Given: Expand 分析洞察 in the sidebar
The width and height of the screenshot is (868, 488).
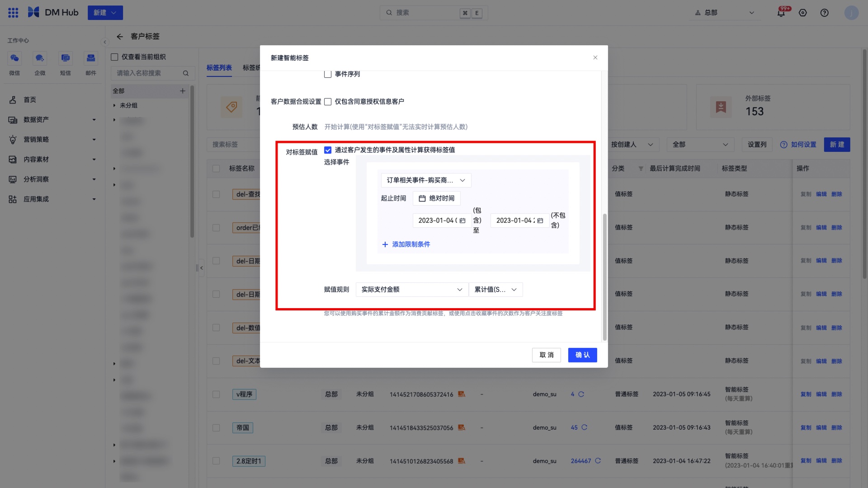Looking at the screenshot, I should click(x=52, y=179).
